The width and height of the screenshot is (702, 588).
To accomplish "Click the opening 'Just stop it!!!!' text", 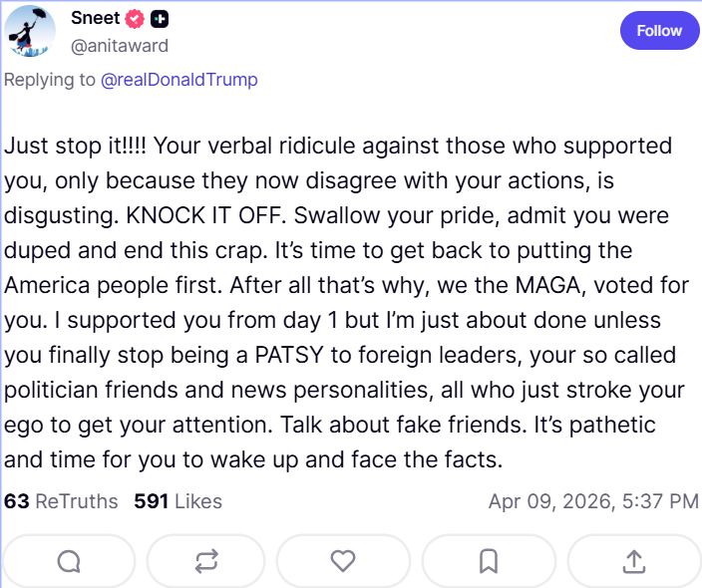I will tap(76, 146).
